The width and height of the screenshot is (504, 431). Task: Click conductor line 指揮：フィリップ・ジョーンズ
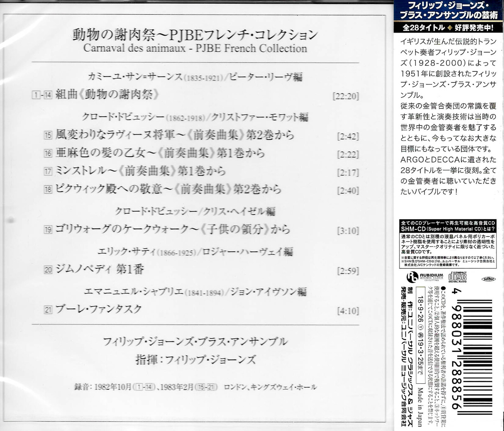[196, 359]
